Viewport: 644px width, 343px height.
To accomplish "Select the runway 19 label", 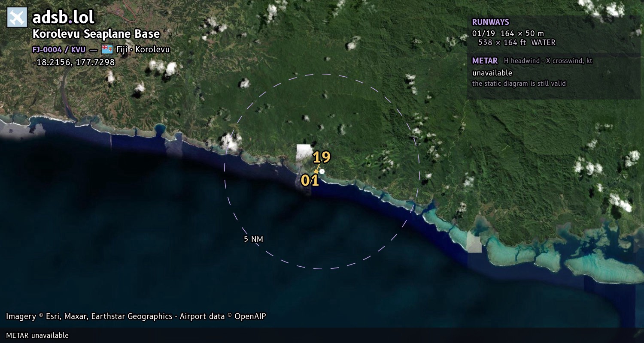I will tap(322, 158).
